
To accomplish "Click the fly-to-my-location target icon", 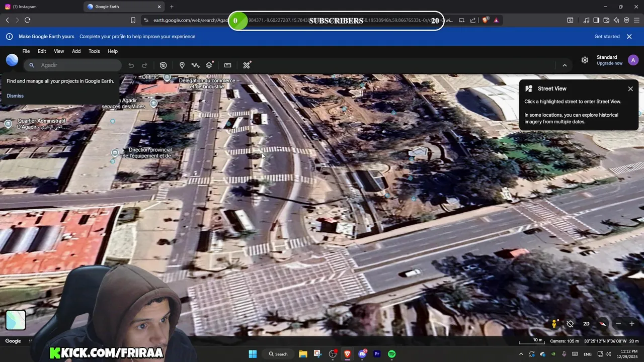I will (570, 324).
